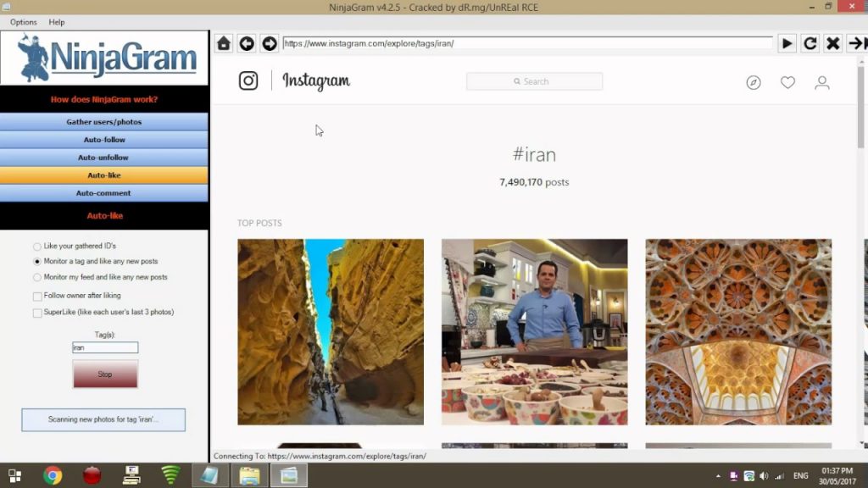Open 'How does NinjaGram work?' link

click(x=104, y=99)
